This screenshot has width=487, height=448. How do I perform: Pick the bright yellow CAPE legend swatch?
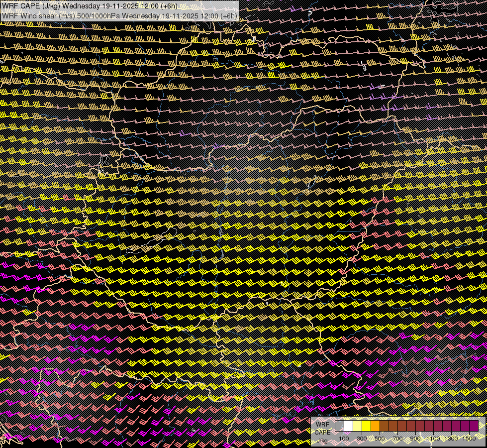click(x=366, y=426)
